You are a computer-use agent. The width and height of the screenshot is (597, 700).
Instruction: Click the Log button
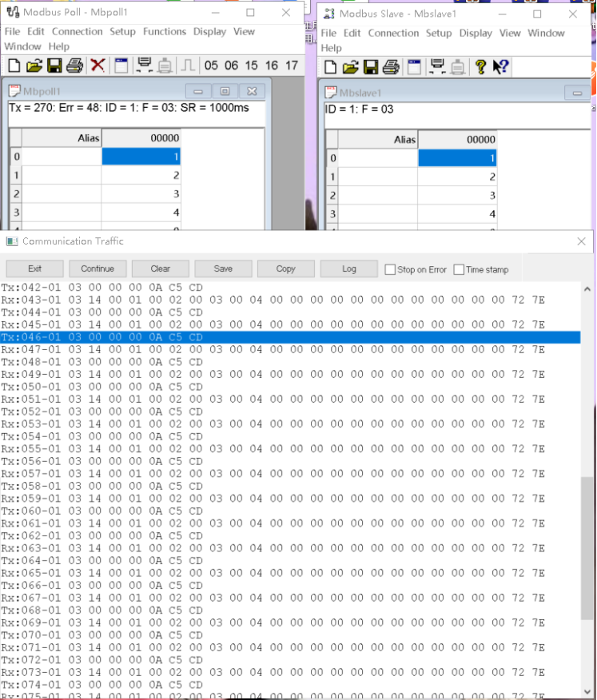coord(349,268)
